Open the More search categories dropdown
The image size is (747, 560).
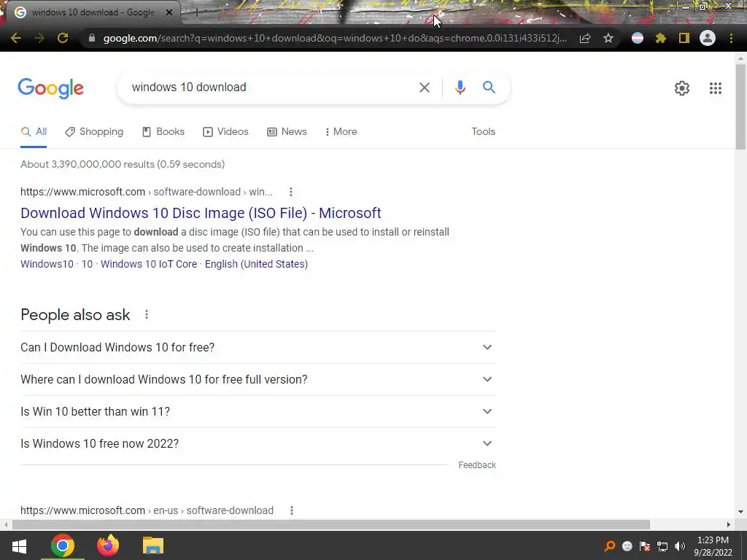click(x=341, y=131)
